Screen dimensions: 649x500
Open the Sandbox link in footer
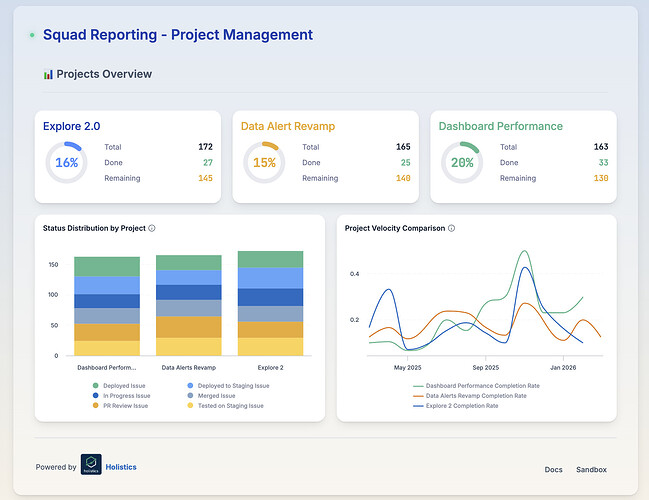591,469
